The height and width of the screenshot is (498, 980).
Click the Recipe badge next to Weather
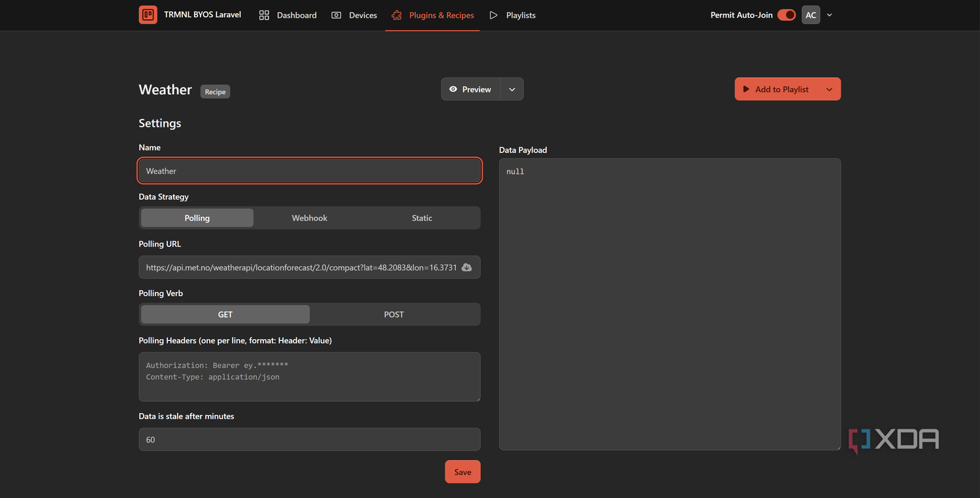(215, 92)
